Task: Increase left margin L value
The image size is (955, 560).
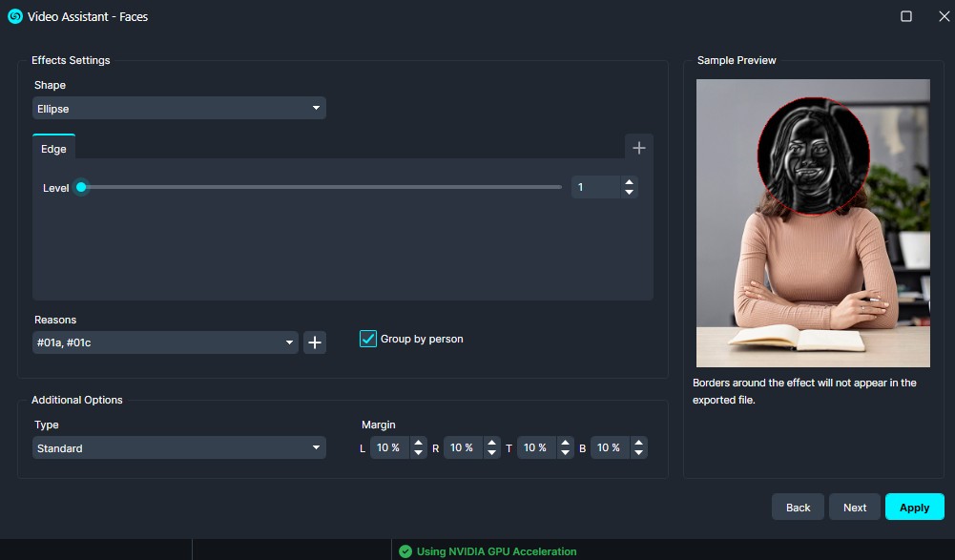Action: tap(419, 443)
